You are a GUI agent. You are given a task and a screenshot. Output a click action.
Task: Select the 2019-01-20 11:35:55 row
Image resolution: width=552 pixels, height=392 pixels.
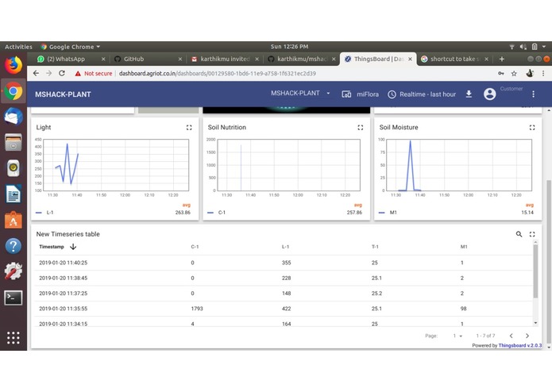click(284, 309)
